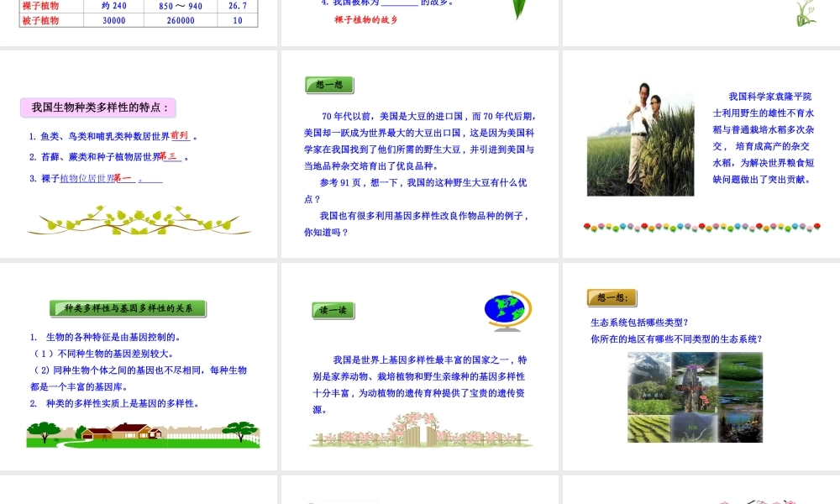The image size is (840, 504).
Task: Click table cell 26.7
Action: coord(238,6)
